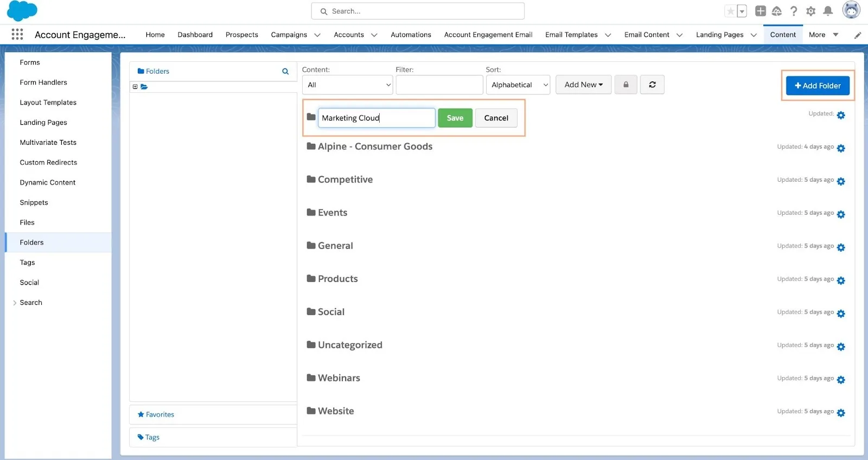Screen dimensions: 868x460
Task: Expand the Accounts tab chevron
Action: (374, 35)
